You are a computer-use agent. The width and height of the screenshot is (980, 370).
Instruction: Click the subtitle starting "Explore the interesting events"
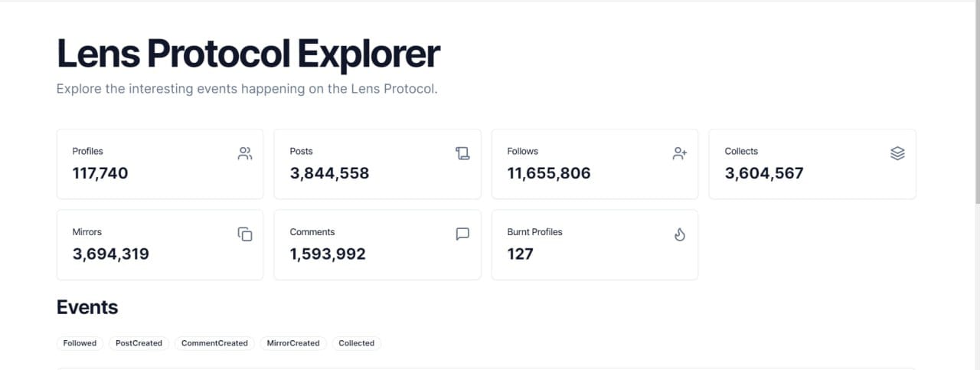247,89
